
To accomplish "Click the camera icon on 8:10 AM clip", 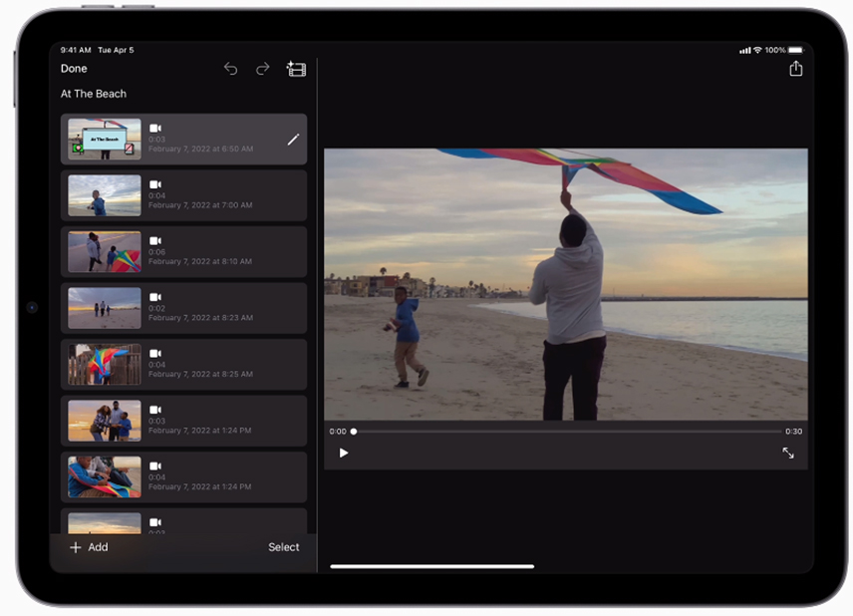I will pyautogui.click(x=155, y=241).
